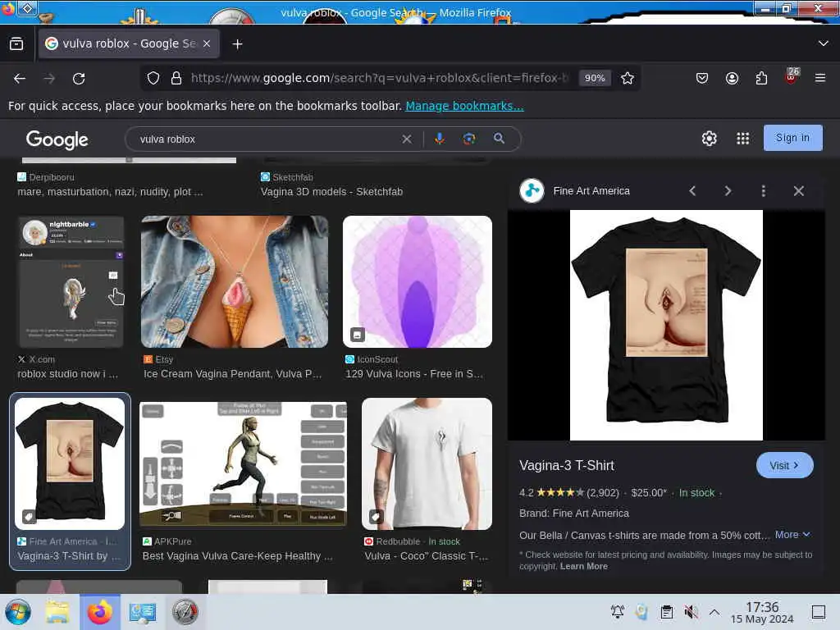Image resolution: width=840 pixels, height=630 pixels.
Task: Click the forward navigation arrow
Action: [x=49, y=78]
